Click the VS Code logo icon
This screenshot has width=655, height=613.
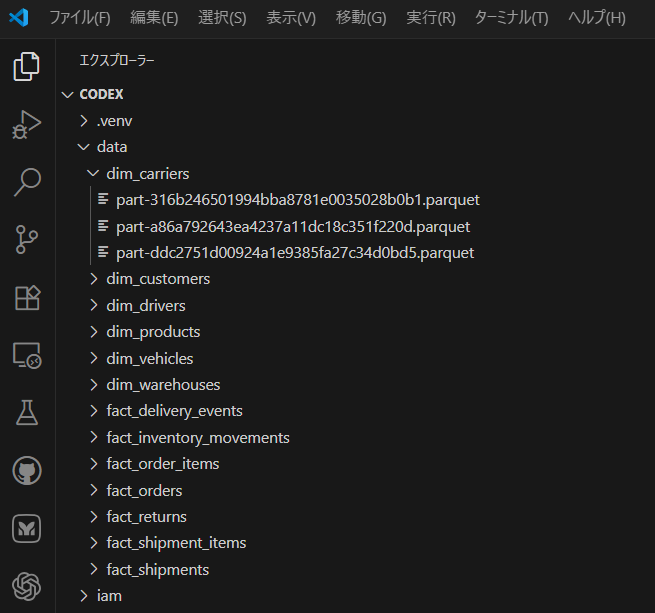[19, 18]
